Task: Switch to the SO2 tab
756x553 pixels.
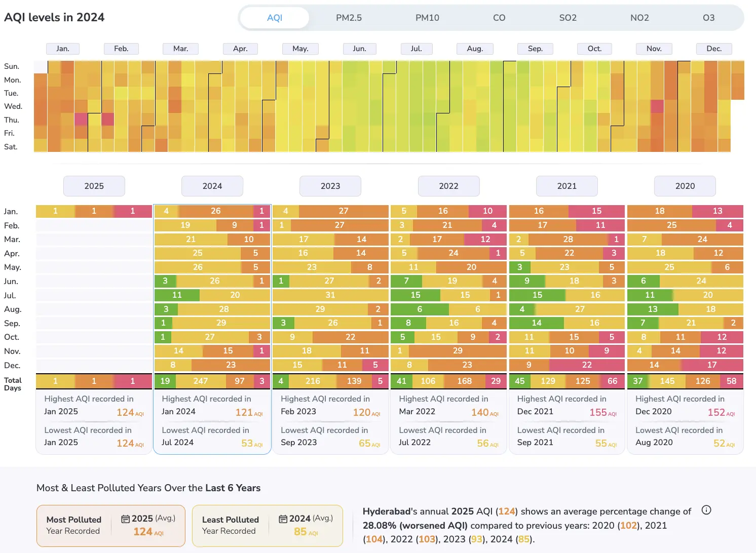Action: (x=568, y=18)
